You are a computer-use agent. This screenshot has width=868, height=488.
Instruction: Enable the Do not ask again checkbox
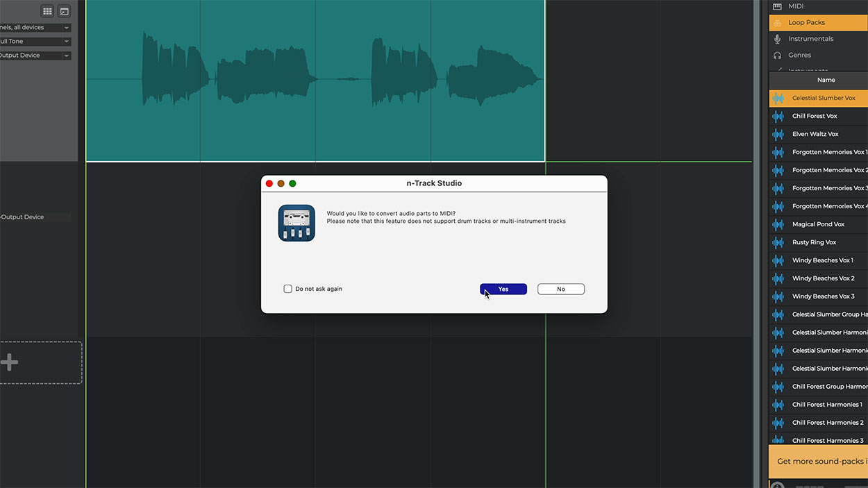(287, 289)
